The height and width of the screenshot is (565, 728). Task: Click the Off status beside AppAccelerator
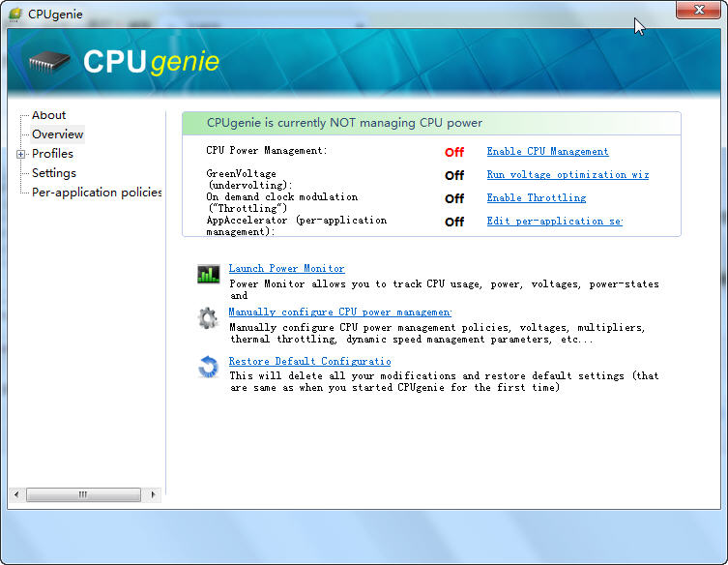454,223
